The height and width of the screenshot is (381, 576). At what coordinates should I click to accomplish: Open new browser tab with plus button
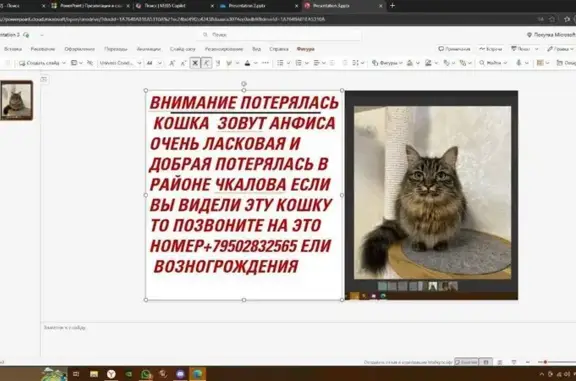coord(392,6)
